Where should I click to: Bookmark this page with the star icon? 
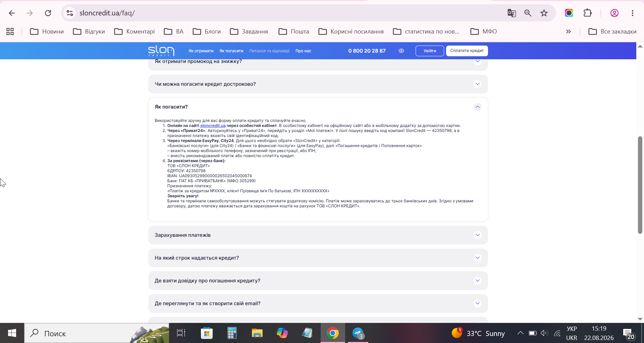(544, 13)
